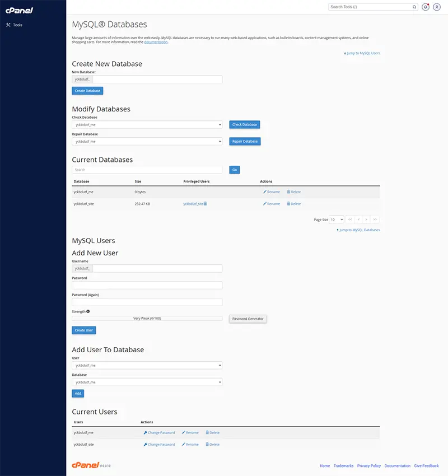
Task: Rename the yckbdutf_site database
Action: tap(272, 204)
